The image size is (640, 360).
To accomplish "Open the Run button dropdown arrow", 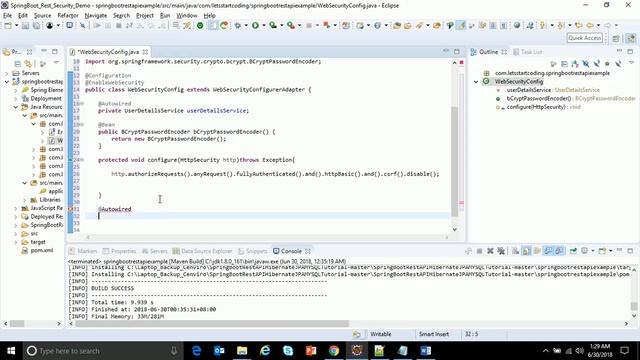I will tap(263, 25).
